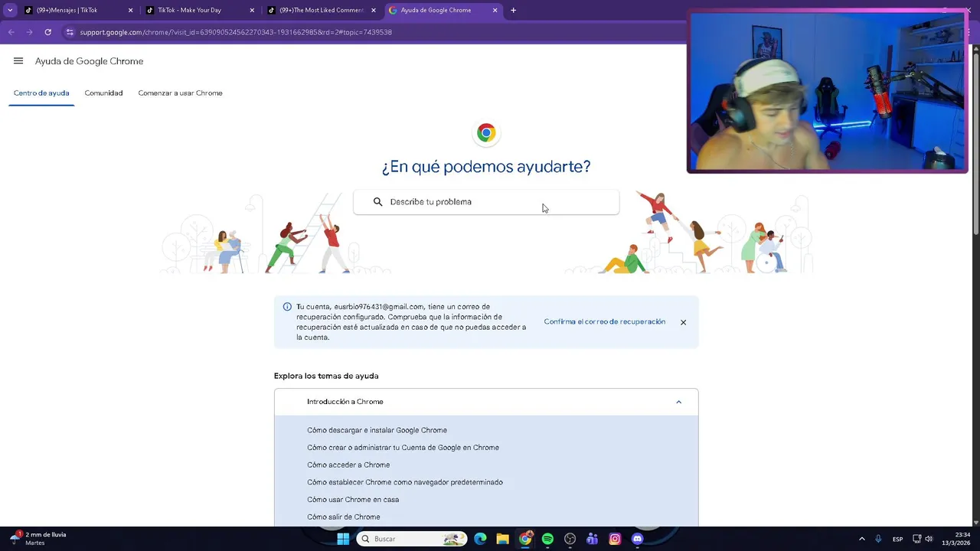Click the search magnifier icon
980x551 pixels.
point(377,202)
